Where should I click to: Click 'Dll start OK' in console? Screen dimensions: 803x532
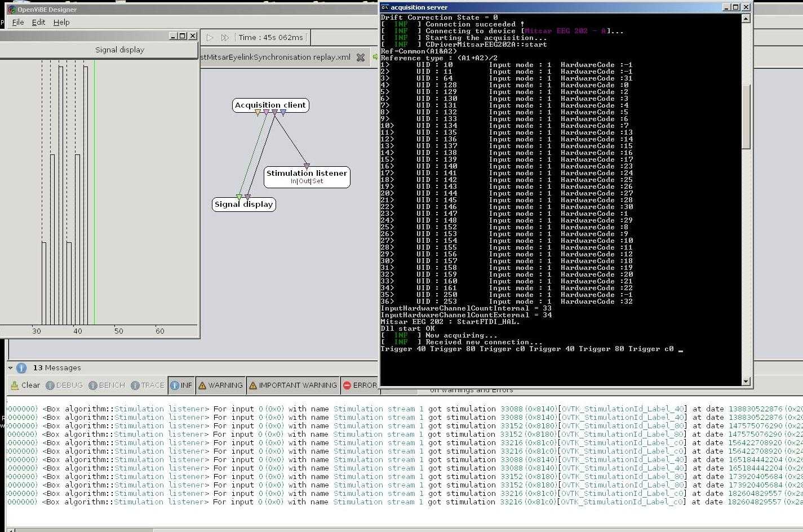(x=408, y=329)
